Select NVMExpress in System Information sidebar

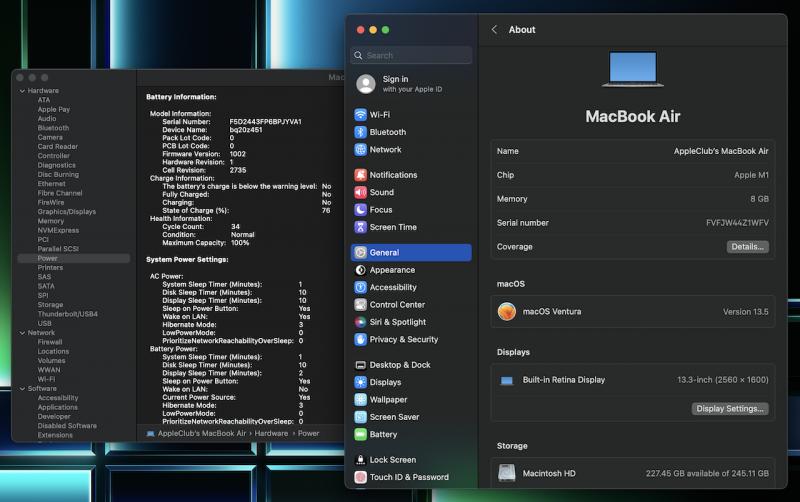58,230
